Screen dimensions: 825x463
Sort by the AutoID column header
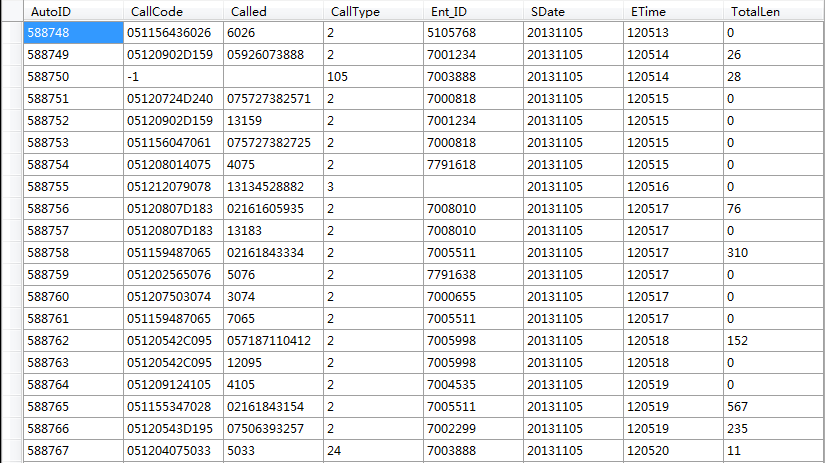pyautogui.click(x=73, y=11)
